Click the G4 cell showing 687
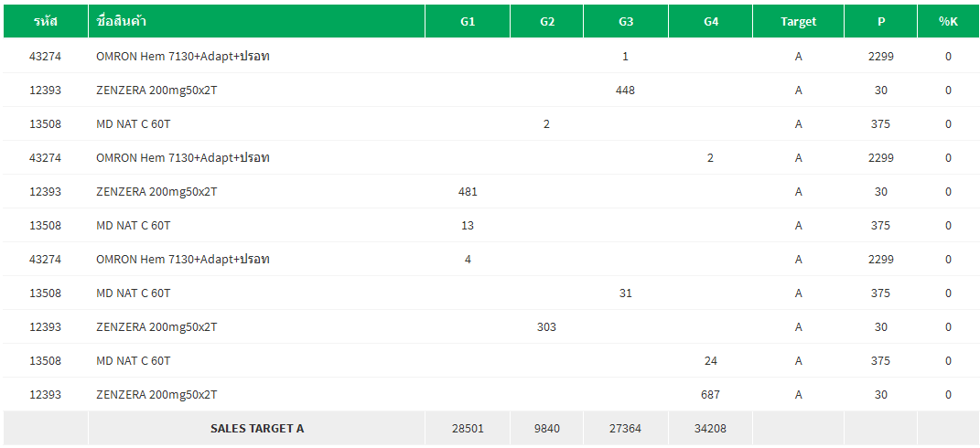 [x=711, y=395]
